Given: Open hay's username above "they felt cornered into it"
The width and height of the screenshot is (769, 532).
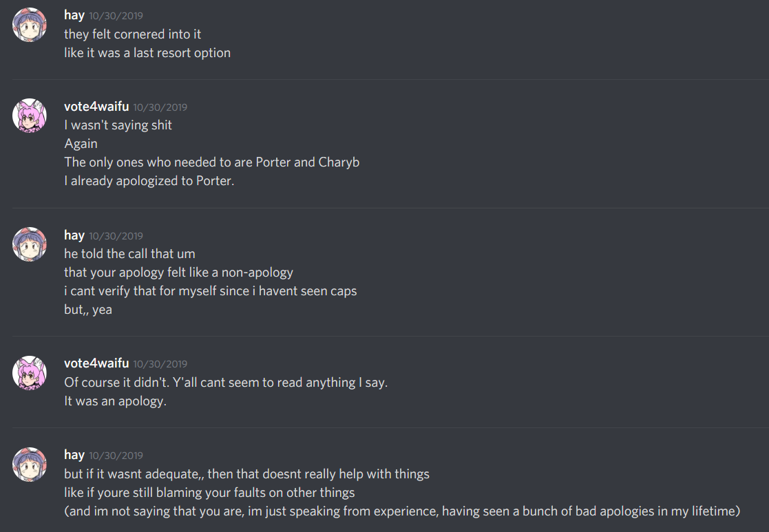Looking at the screenshot, I should [74, 15].
